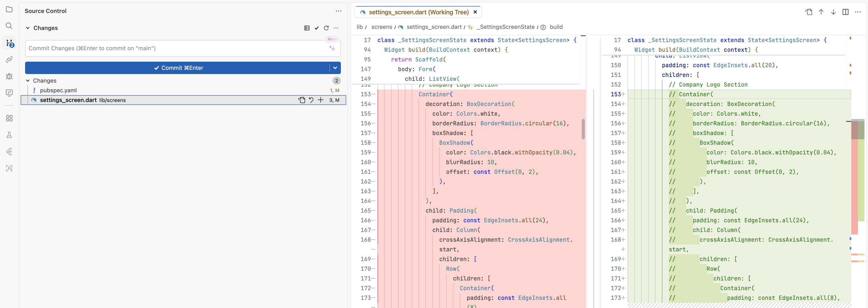Collapse the Changes file group showing 2 files
This screenshot has height=308, width=868.
tap(28, 81)
